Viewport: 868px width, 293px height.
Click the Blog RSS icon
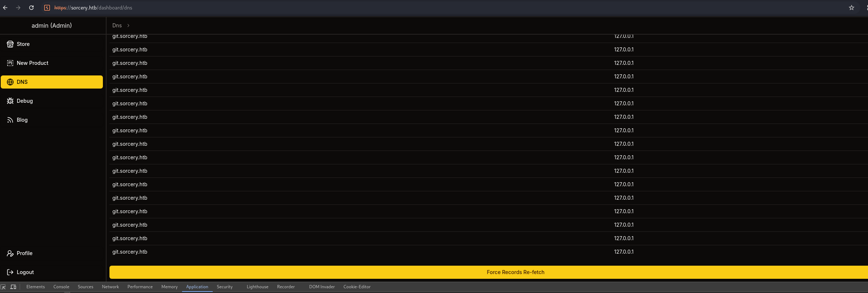10,120
